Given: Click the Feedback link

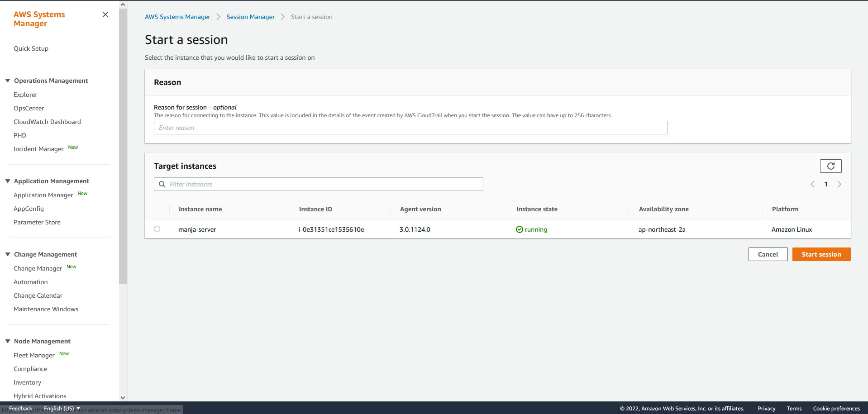Looking at the screenshot, I should 20,408.
